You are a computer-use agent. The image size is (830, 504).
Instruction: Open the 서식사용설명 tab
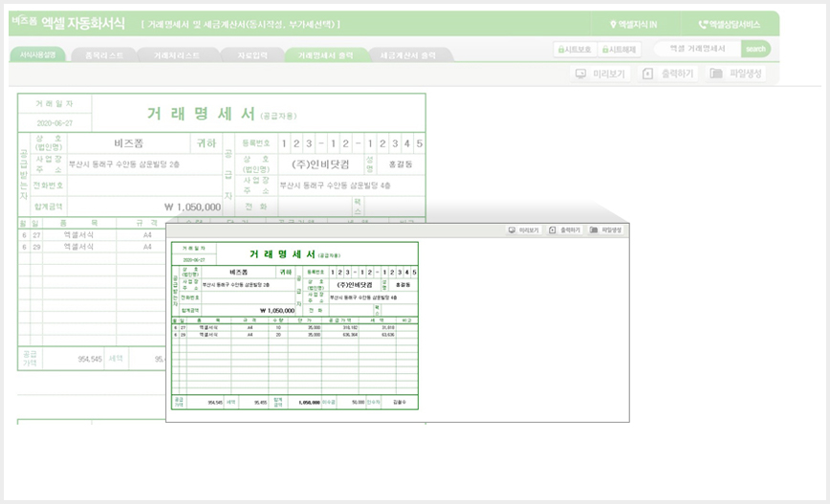pyautogui.click(x=37, y=55)
